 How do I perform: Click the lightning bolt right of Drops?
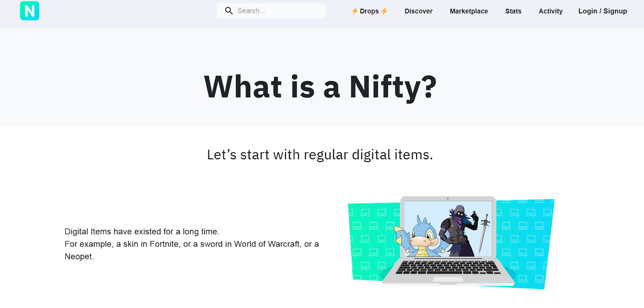384,11
